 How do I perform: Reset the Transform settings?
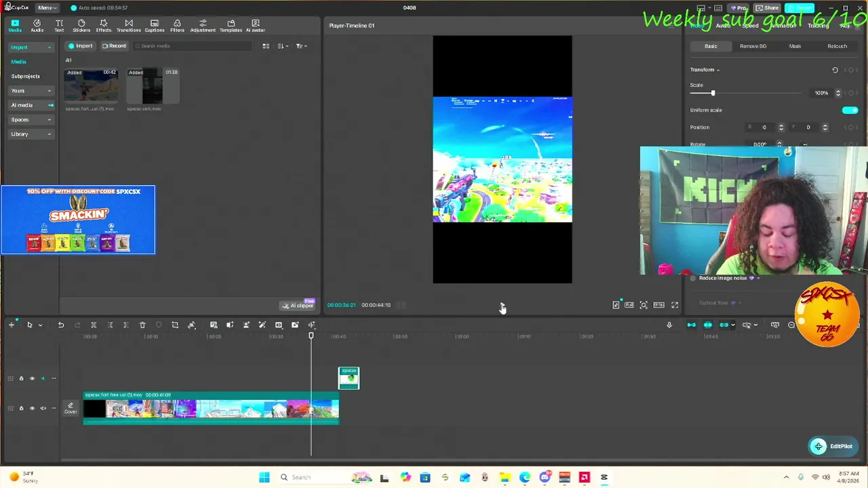835,70
